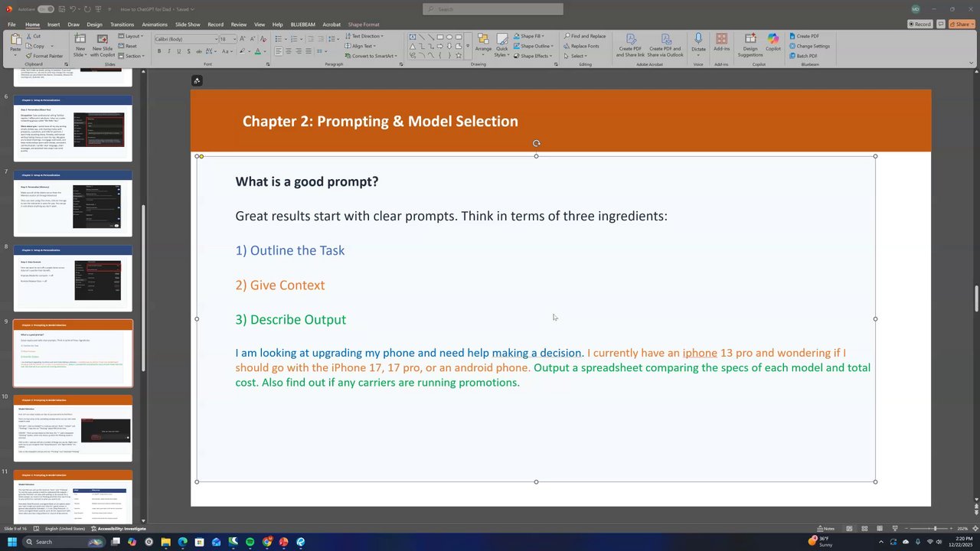Open font color picker
This screenshot has height=551, width=980.
click(259, 51)
